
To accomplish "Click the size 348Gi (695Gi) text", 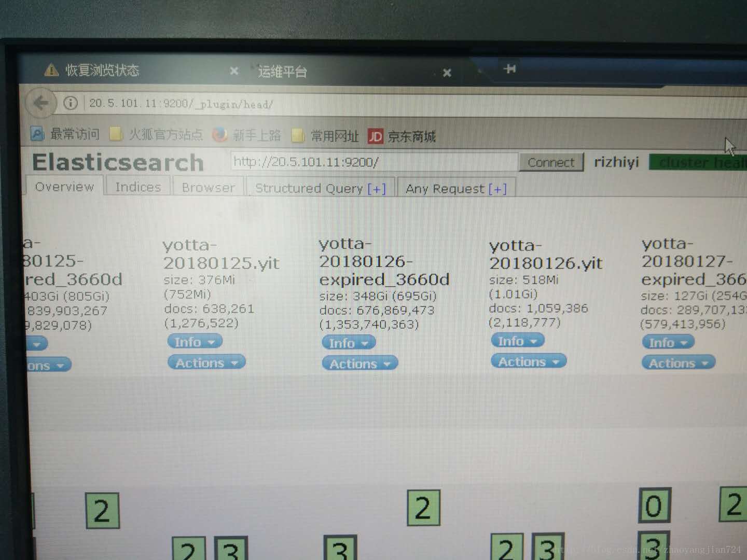I will [x=378, y=296].
